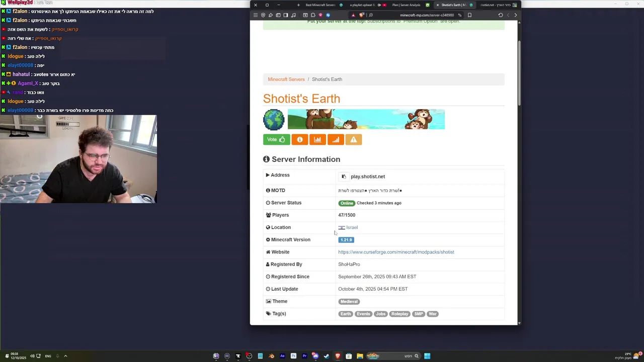Click the Medieval theme tag
The height and width of the screenshot is (362, 644).
coord(349,302)
